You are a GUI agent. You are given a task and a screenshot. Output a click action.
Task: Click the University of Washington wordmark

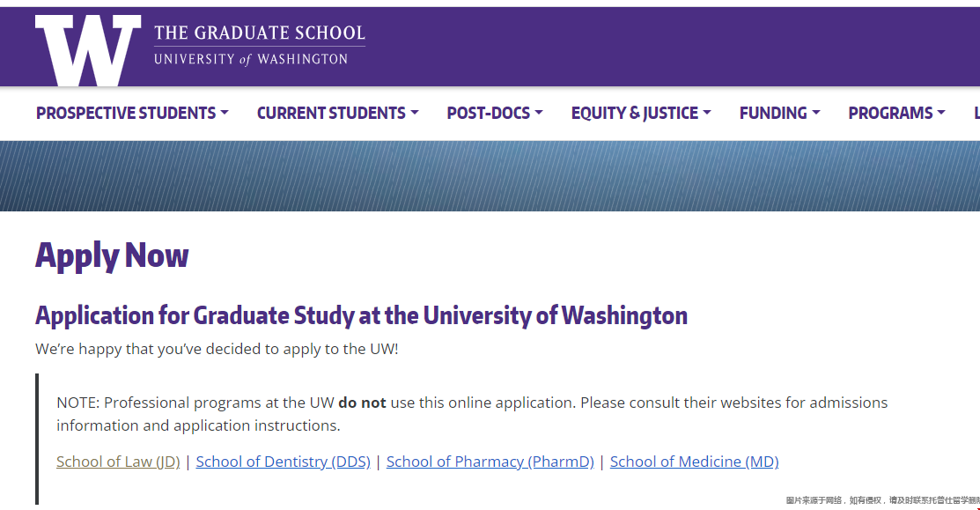(x=251, y=59)
